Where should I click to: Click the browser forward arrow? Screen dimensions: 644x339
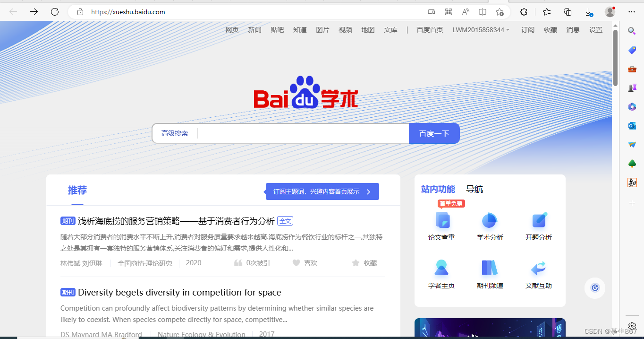(34, 12)
